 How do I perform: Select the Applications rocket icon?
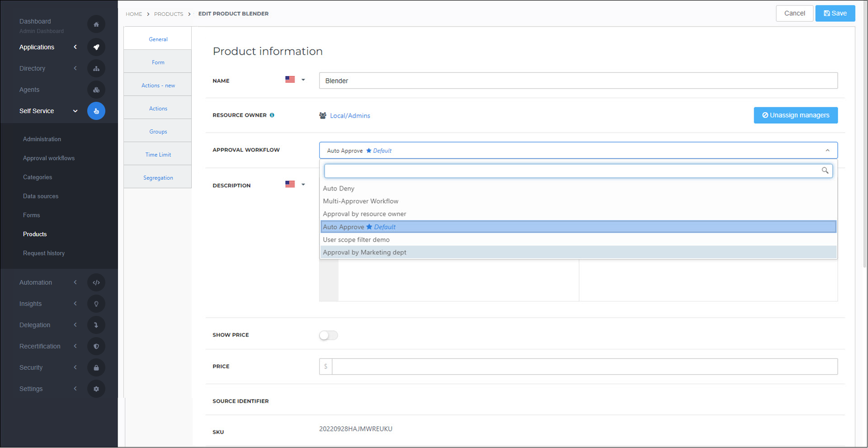coord(96,47)
